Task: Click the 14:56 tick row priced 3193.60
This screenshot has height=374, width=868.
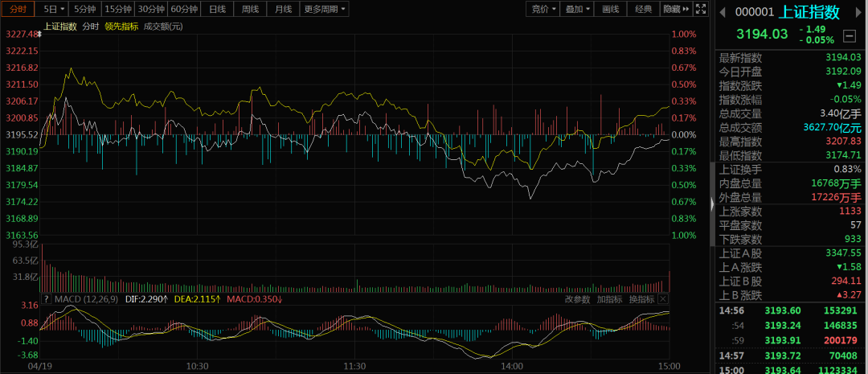Action: 791,311
